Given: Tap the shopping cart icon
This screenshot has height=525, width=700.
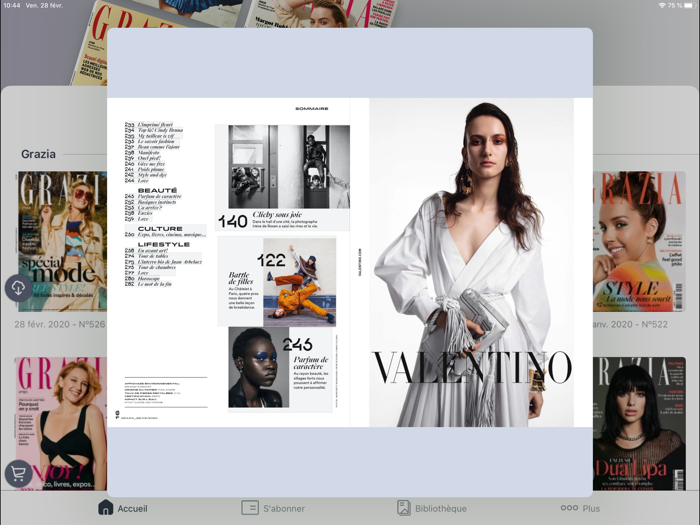Looking at the screenshot, I should tap(18, 473).
